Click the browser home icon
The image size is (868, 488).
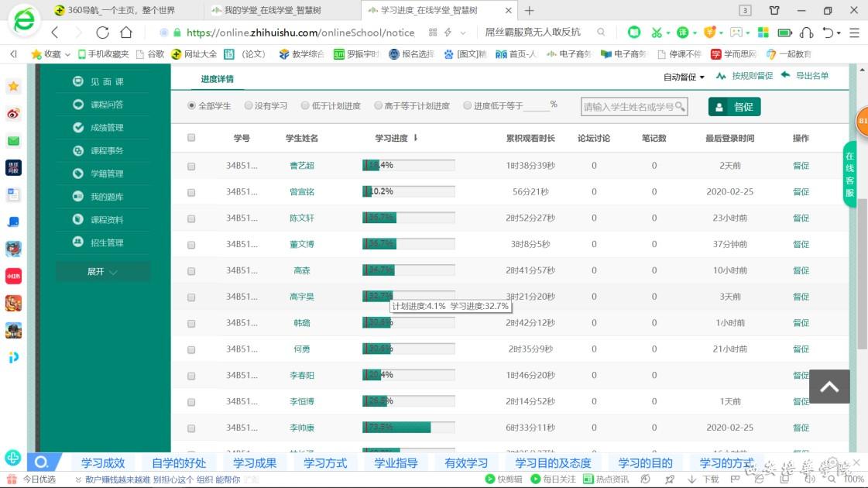(126, 33)
